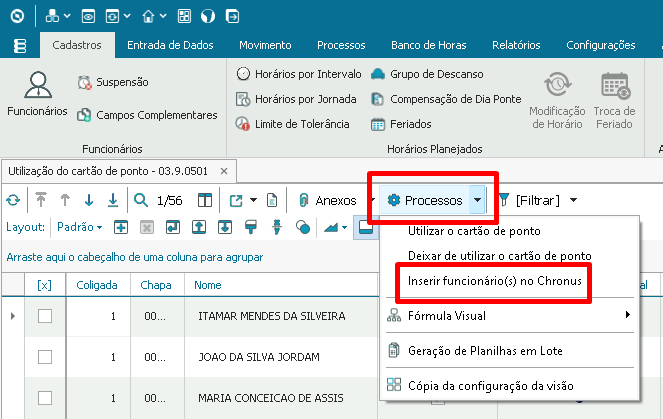
Task: Click the document report icon
Action: (272, 200)
